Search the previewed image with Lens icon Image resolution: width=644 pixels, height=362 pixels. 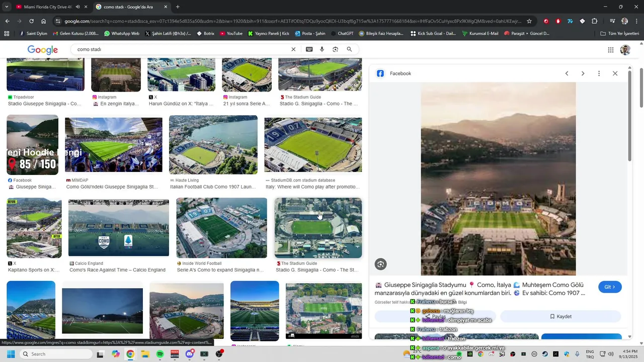pos(381,264)
